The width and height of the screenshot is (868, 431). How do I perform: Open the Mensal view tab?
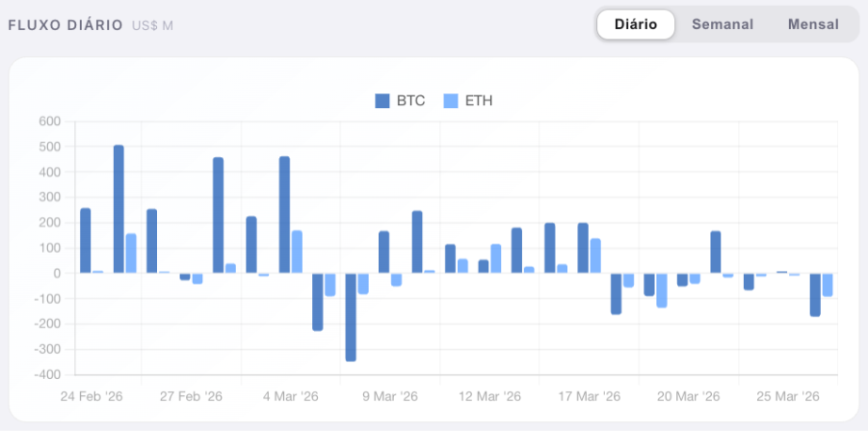(x=812, y=25)
